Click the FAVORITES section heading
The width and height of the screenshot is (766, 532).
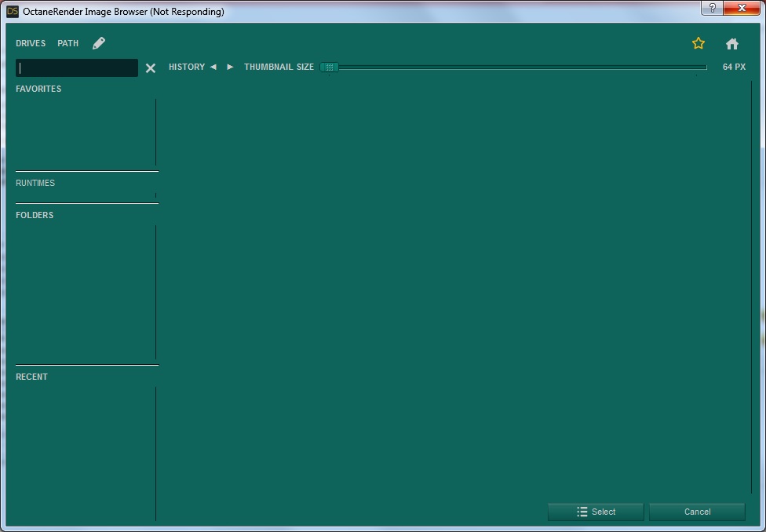tap(38, 89)
